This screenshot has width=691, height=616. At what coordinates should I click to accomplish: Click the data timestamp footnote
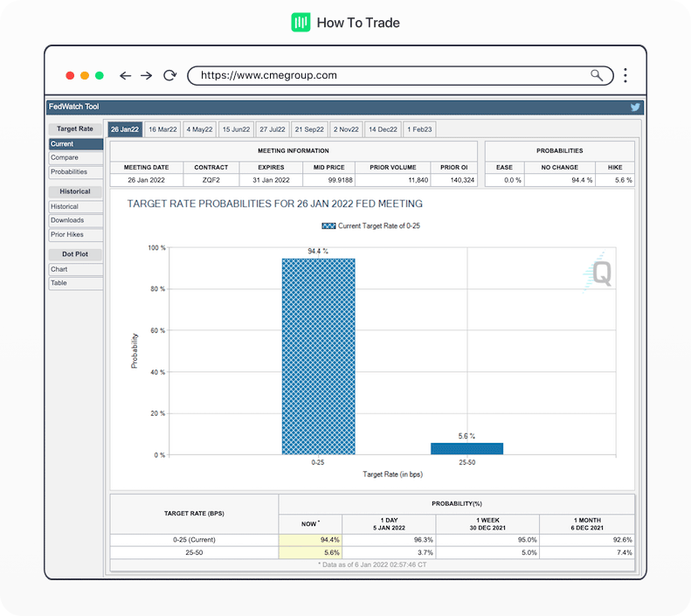click(x=372, y=565)
